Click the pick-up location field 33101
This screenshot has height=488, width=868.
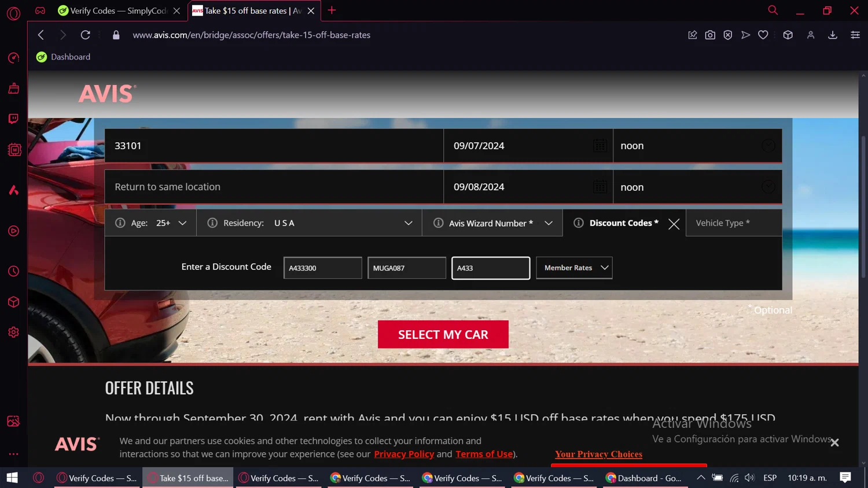(x=274, y=146)
